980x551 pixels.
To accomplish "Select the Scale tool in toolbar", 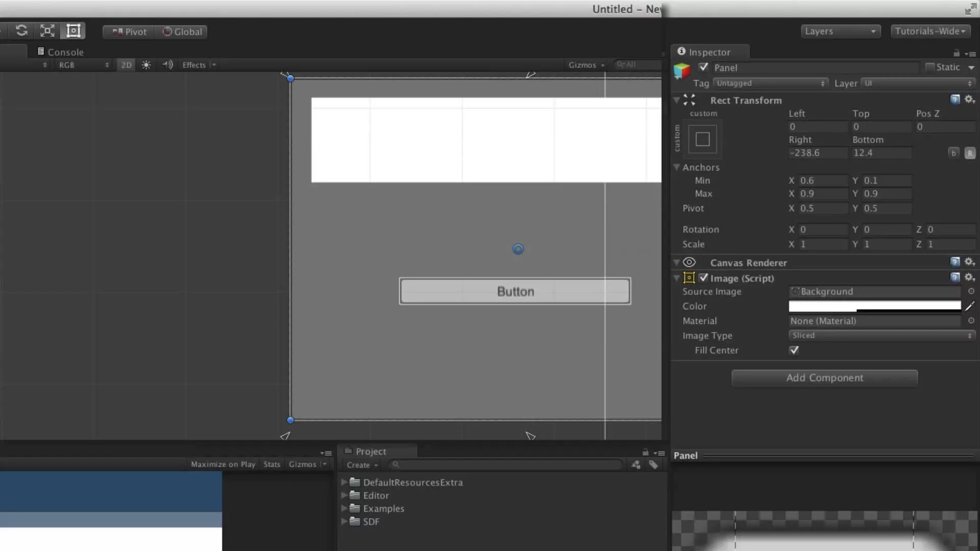I will pos(47,31).
